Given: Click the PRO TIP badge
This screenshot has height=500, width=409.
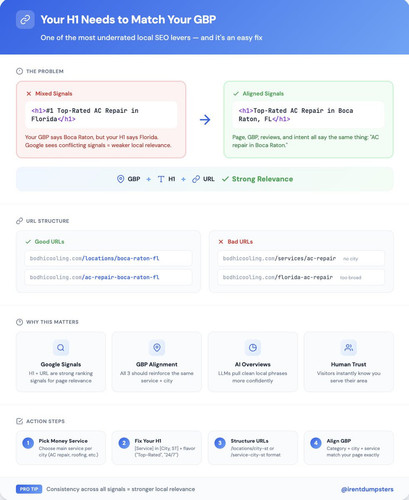Looking at the screenshot, I should pyautogui.click(x=29, y=489).
